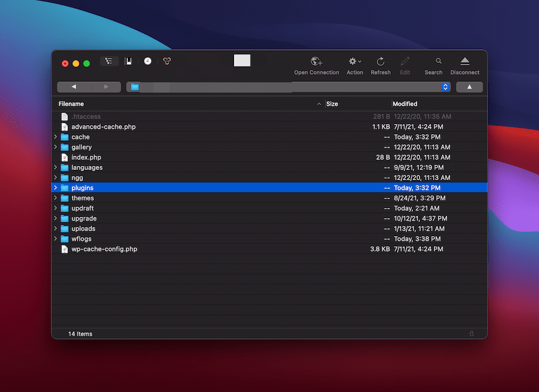Screen dimensions: 539x392
Task: Expand the cache folder
Action: tap(56, 137)
